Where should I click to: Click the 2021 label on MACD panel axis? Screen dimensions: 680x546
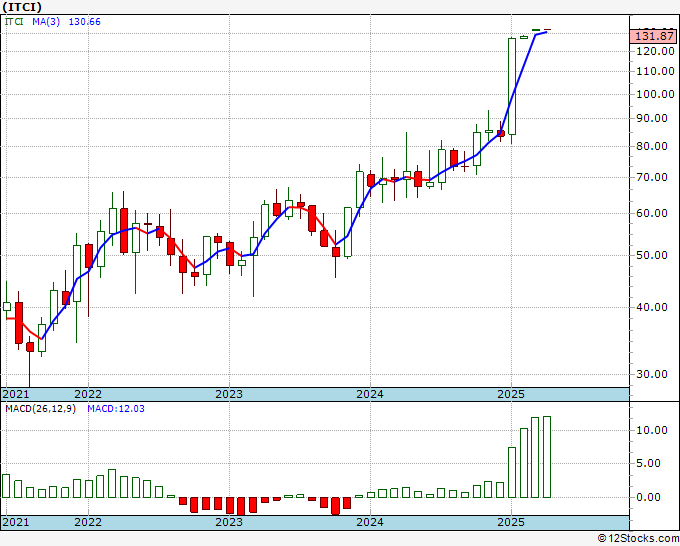[x=16, y=522]
